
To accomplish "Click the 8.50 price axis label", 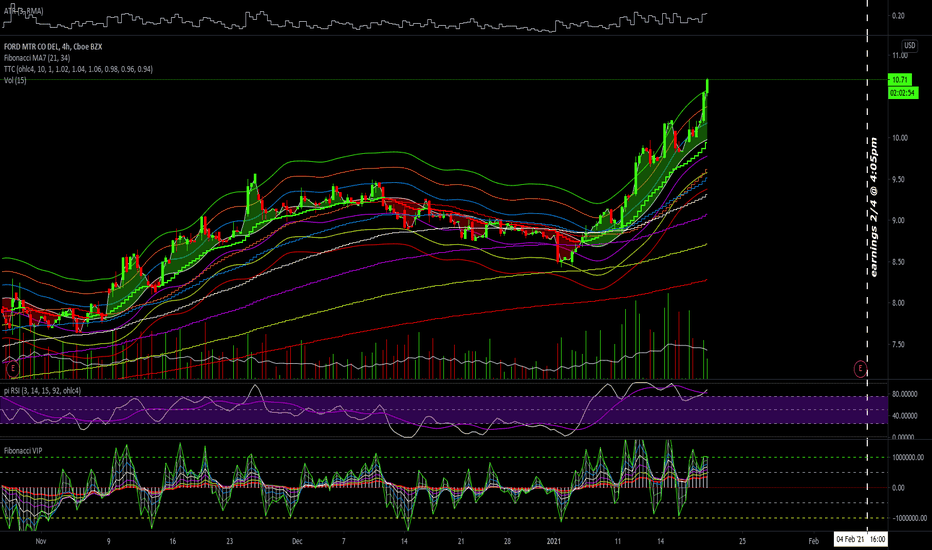I will pos(899,262).
